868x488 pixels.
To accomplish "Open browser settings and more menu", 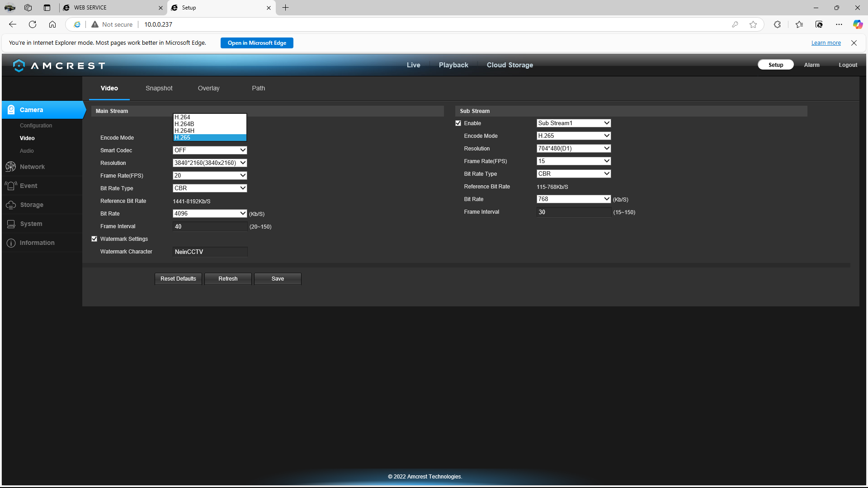I will tap(839, 24).
